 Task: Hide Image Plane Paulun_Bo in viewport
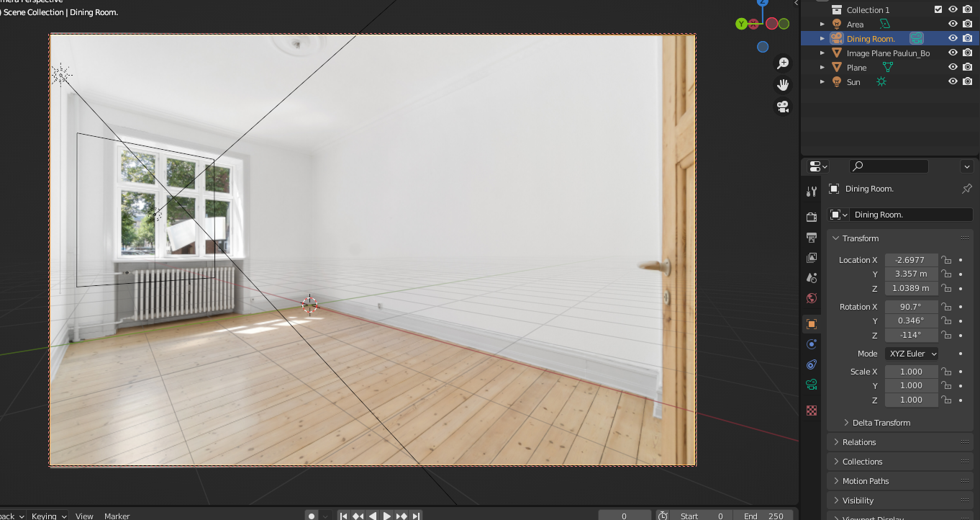click(x=953, y=53)
